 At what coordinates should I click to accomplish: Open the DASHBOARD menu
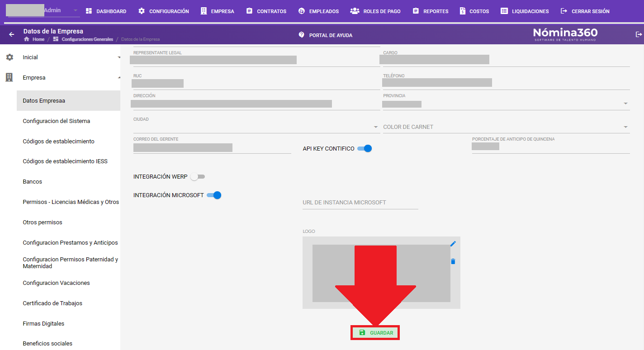(106, 11)
